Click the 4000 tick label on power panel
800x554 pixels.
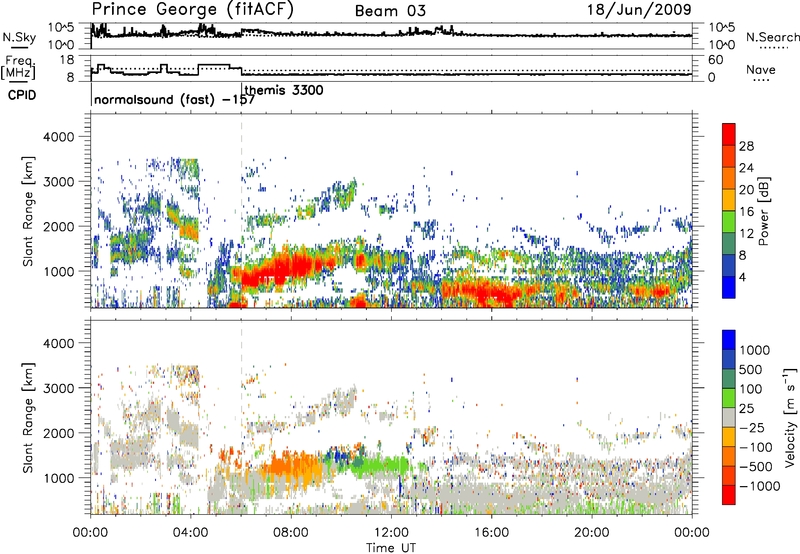(x=59, y=137)
